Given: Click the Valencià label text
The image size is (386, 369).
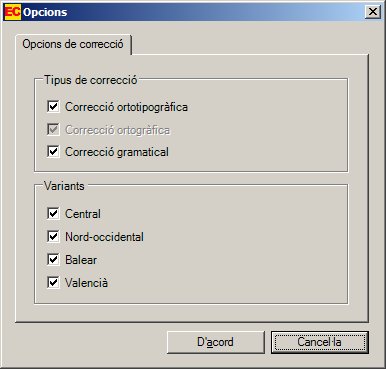Looking at the screenshot, I should coord(87,283).
